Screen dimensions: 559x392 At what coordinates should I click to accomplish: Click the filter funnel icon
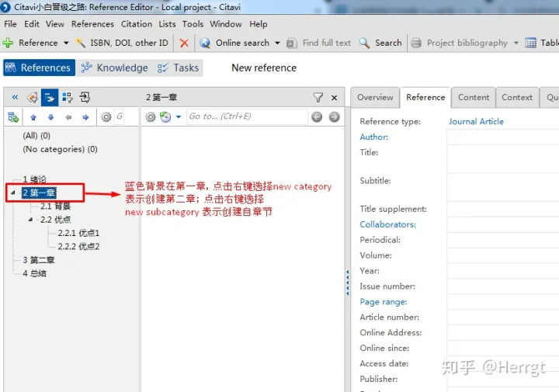318,97
